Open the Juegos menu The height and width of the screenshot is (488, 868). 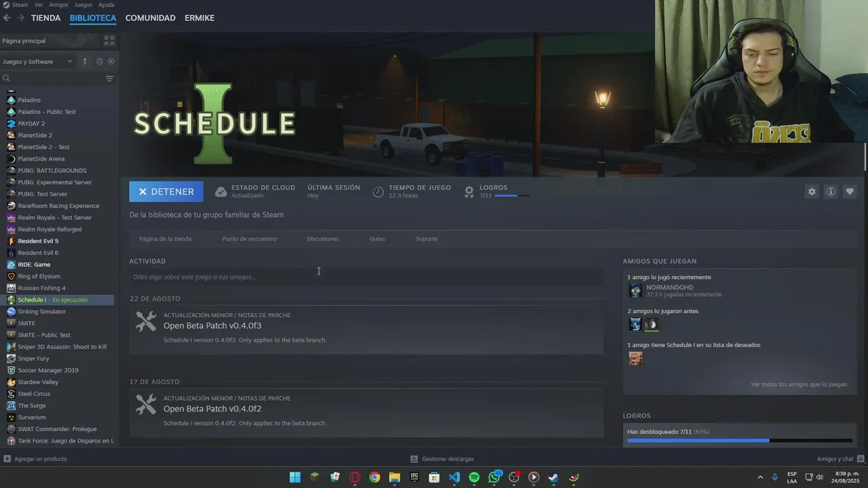83,5
